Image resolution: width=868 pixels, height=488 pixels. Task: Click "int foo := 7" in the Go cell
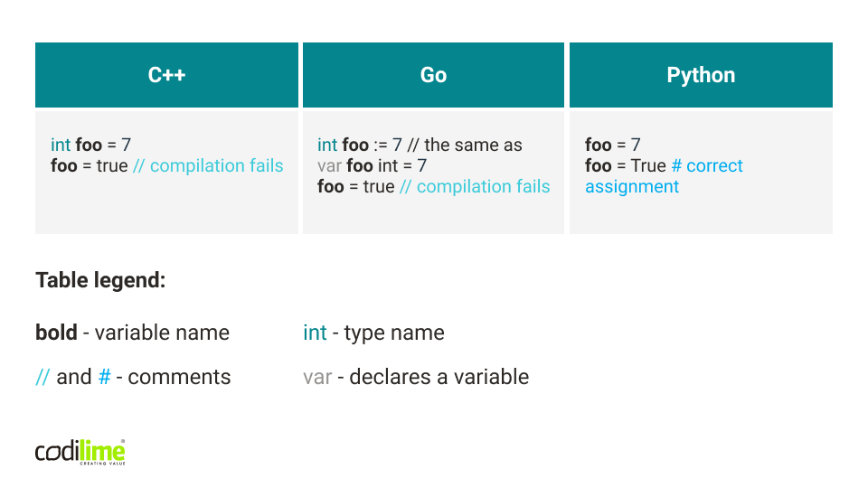(x=360, y=145)
